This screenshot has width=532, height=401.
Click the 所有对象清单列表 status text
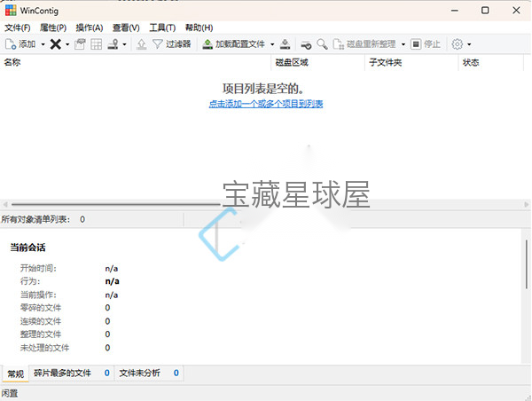pyautogui.click(x=35, y=220)
